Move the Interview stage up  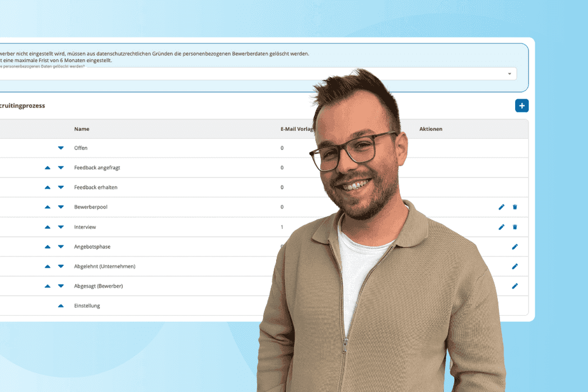pos(48,227)
